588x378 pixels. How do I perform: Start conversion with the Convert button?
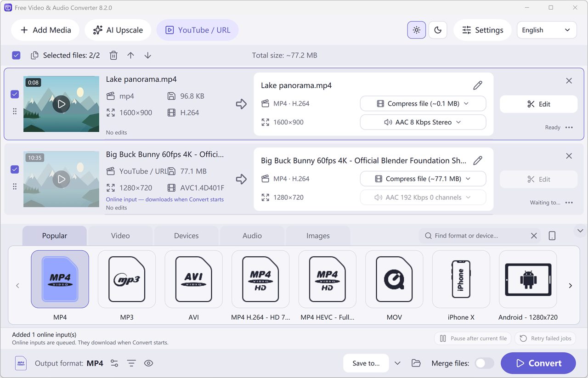tap(538, 363)
